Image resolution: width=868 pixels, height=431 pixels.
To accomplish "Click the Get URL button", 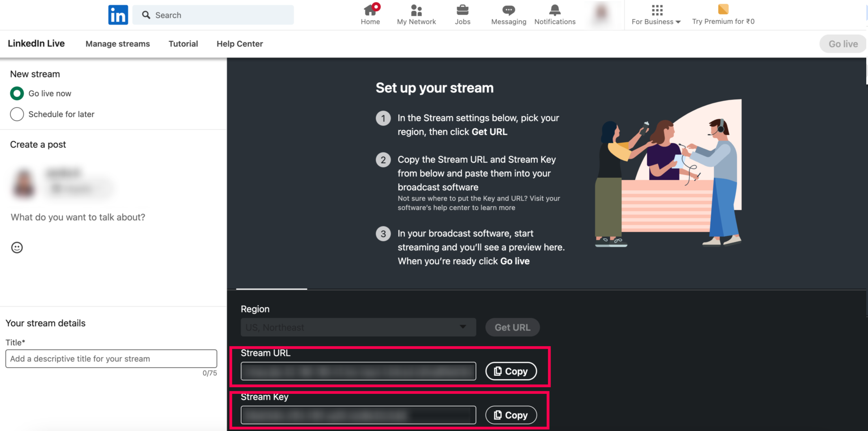I will click(512, 327).
